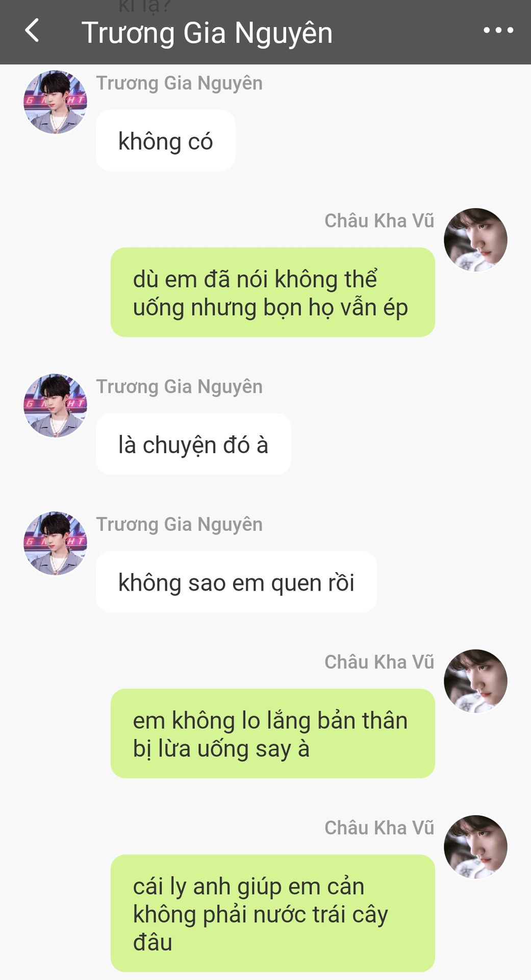Select the 'cái ly anh giúp em cản' bubble
This screenshot has width=531, height=980.
[273, 914]
